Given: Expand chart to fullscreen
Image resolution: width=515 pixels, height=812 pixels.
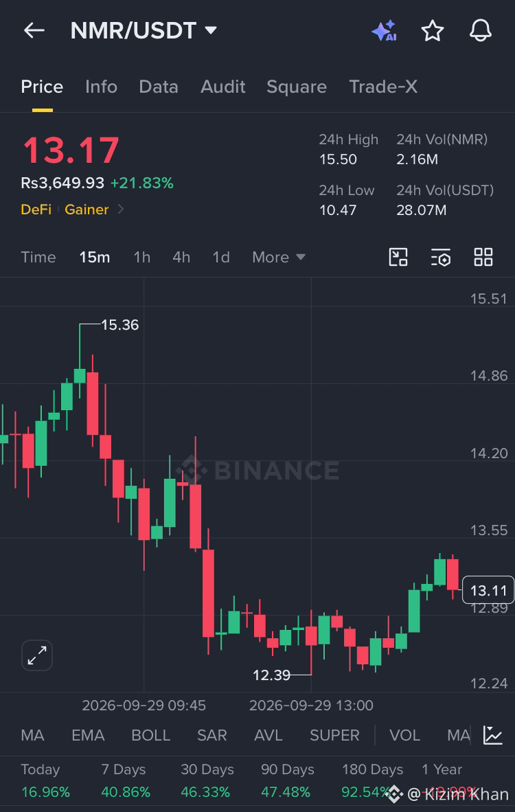Looking at the screenshot, I should (37, 655).
